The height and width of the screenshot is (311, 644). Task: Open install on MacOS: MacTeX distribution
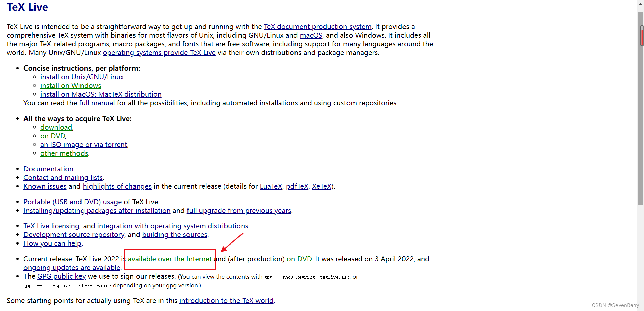coord(101,94)
